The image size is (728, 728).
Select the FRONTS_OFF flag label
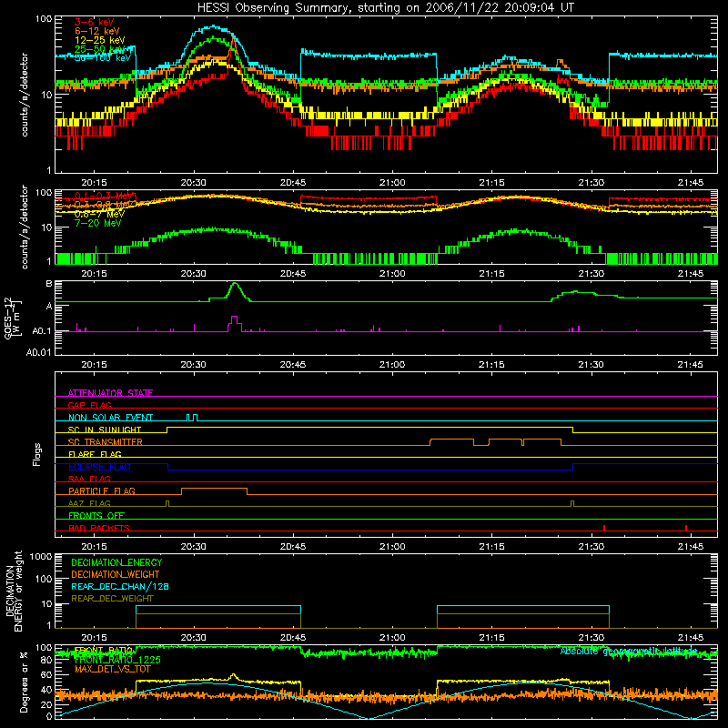point(96,515)
